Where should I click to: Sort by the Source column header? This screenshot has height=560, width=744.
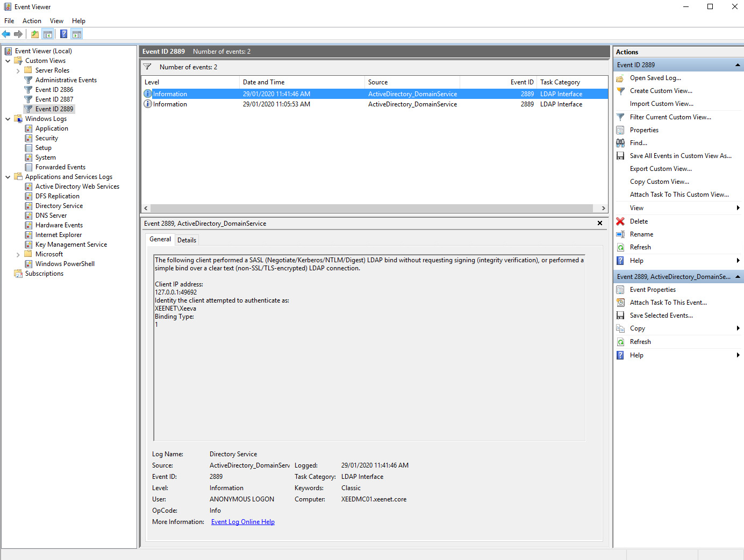point(412,82)
